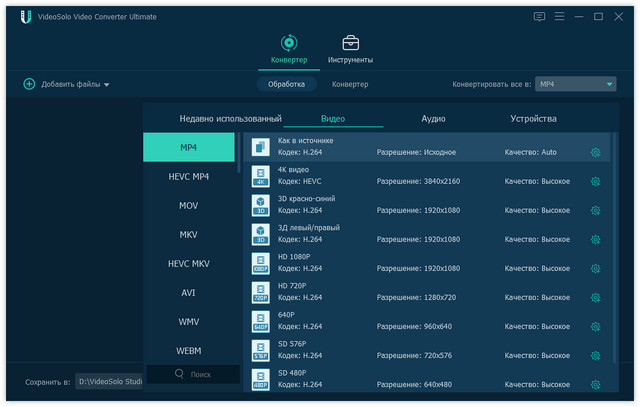Choose HEVC MP4 format in the list
640x407 pixels.
[x=189, y=177]
